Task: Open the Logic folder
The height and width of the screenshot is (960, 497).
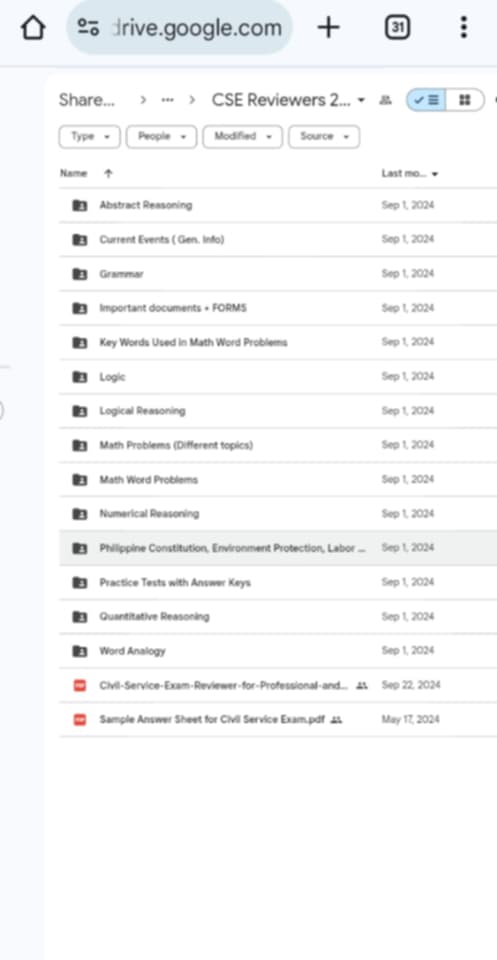Action: click(113, 377)
